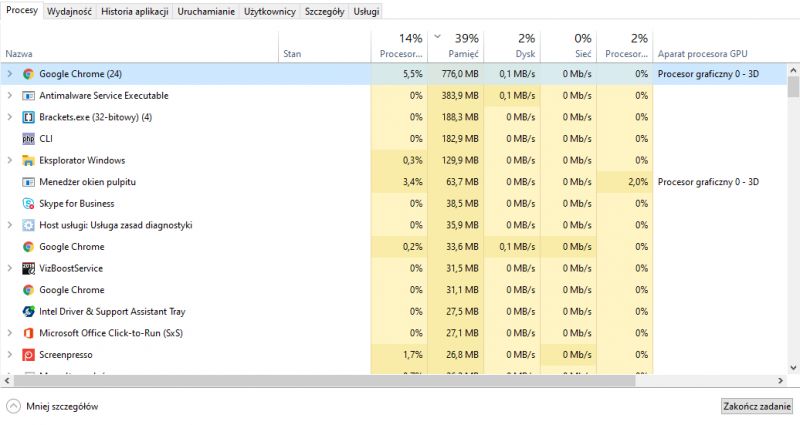Click the Google Chrome (24) process icon

pyautogui.click(x=28, y=74)
